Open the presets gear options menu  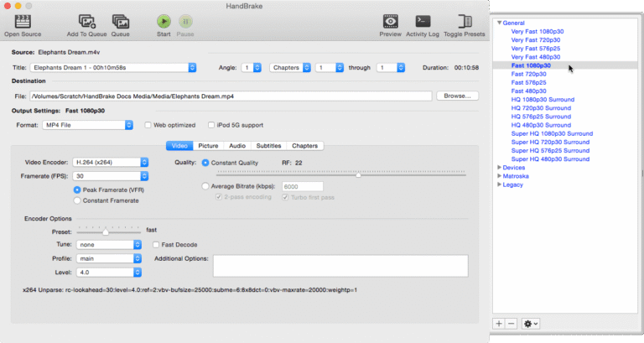pos(530,324)
